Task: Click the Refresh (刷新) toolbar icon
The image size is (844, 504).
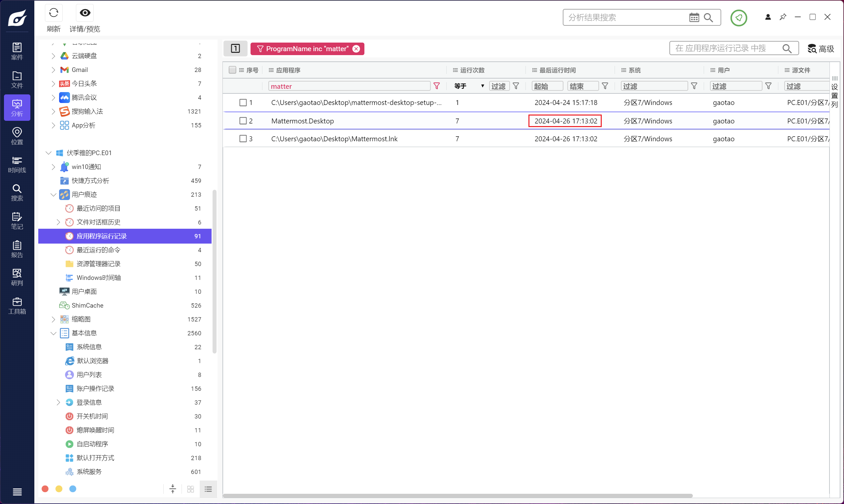Action: click(54, 13)
